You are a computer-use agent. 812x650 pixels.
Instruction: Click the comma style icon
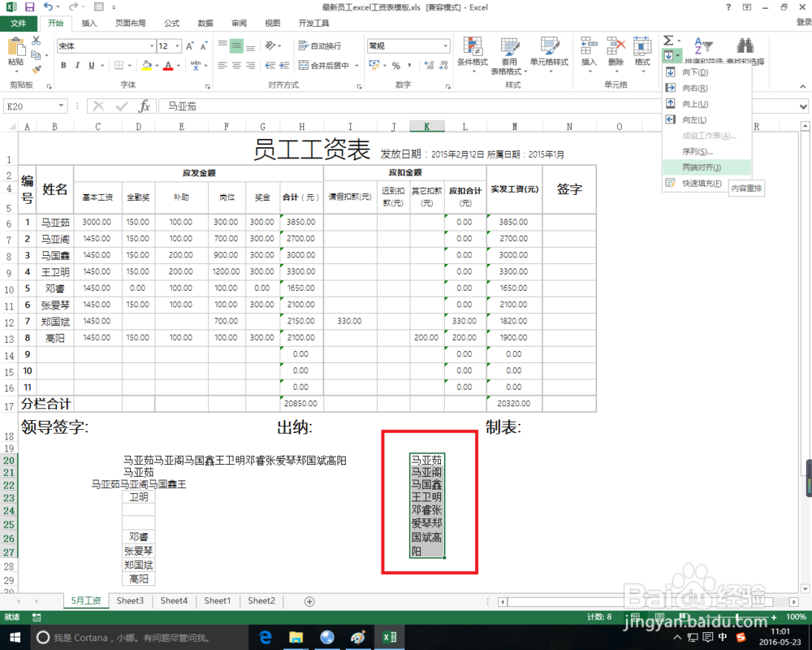tap(409, 65)
